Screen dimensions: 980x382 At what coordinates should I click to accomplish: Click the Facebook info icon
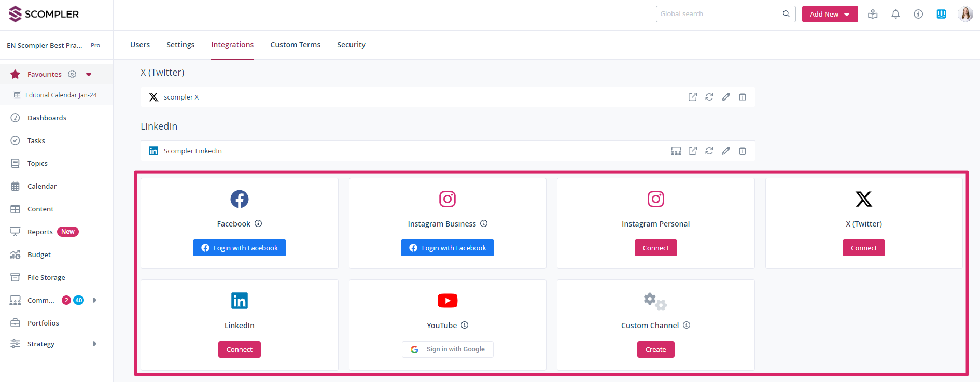click(258, 223)
